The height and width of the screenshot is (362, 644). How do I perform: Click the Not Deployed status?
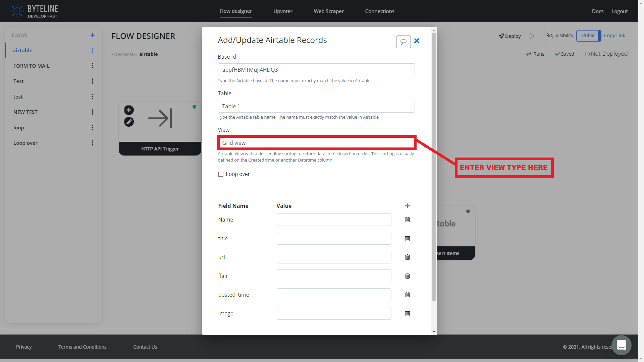click(606, 54)
